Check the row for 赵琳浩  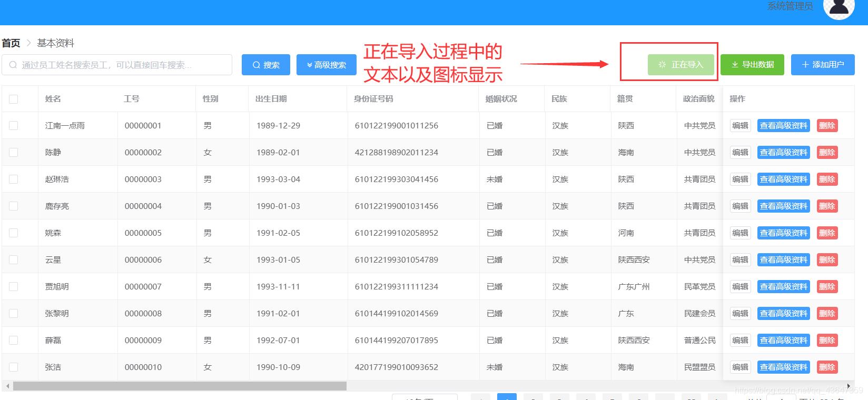coord(14,179)
